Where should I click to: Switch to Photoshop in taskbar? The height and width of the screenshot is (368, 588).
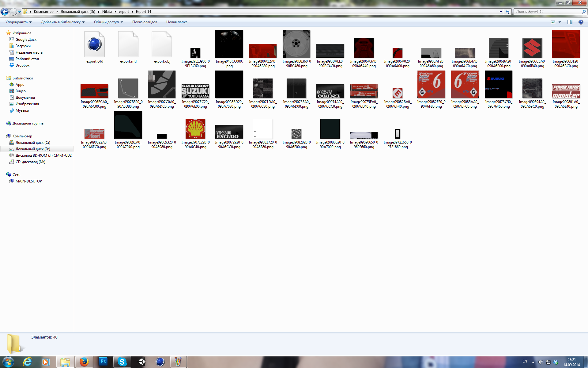point(103,362)
